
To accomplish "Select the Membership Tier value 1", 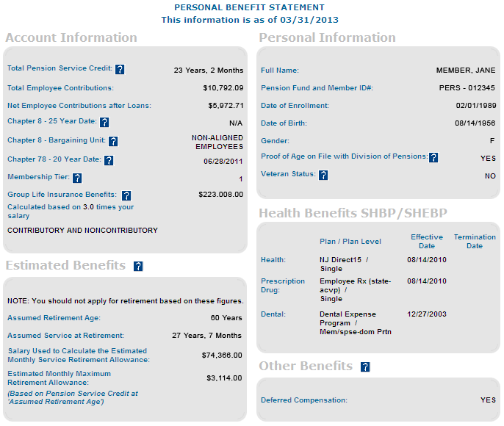I will click(x=240, y=179).
